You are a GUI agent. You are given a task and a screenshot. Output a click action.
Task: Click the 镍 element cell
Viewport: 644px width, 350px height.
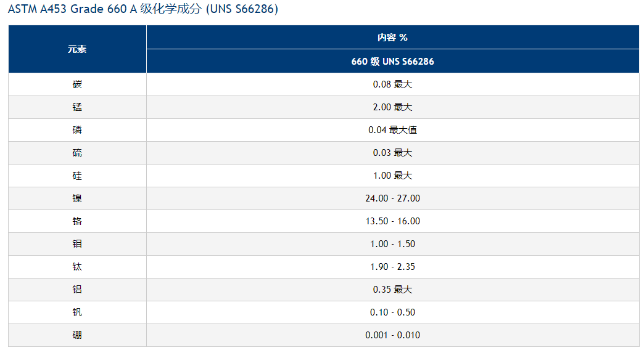(x=77, y=198)
